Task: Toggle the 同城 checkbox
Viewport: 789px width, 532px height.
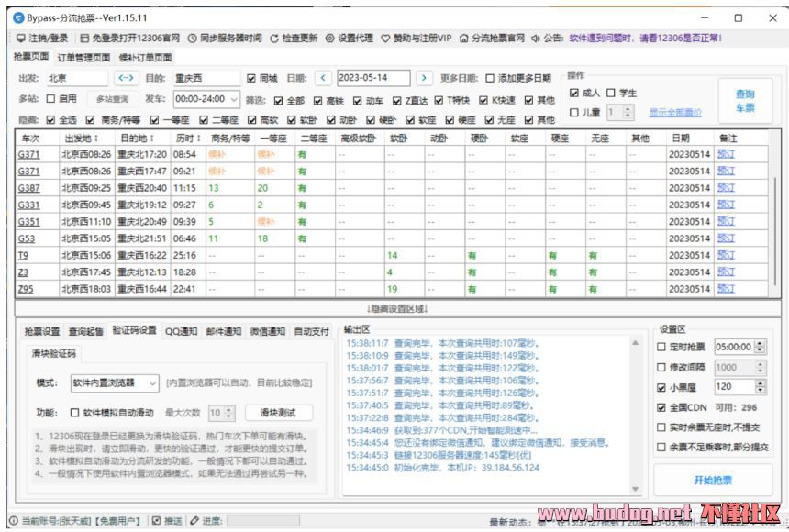Action: point(251,78)
